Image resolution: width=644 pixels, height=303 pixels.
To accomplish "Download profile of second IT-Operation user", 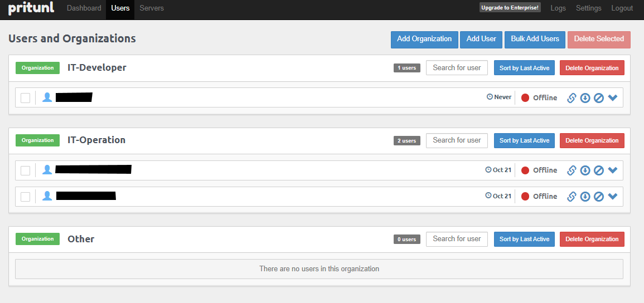I will pyautogui.click(x=585, y=196).
